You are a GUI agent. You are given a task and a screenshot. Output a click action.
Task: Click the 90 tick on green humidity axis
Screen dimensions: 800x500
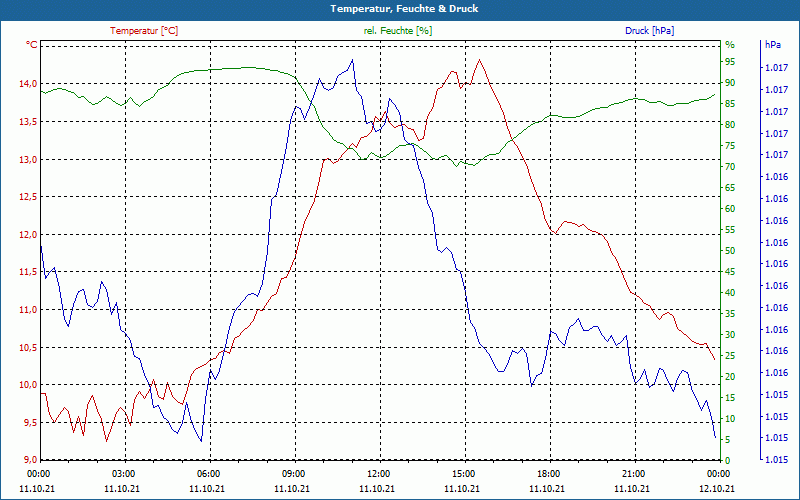[730, 83]
